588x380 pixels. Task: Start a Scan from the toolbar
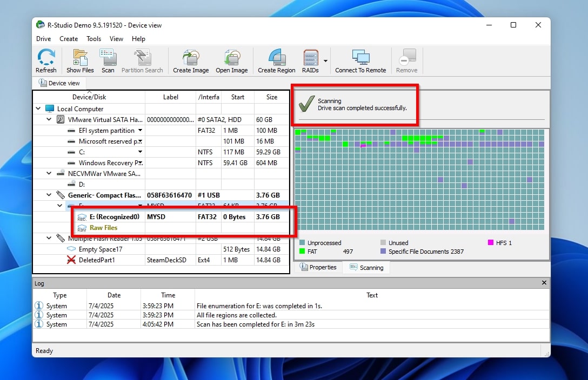tap(108, 57)
